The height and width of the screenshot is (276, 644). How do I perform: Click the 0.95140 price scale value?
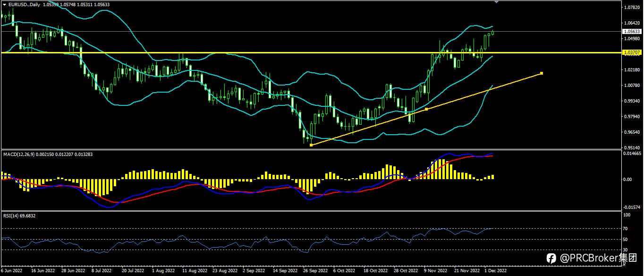(x=631, y=147)
